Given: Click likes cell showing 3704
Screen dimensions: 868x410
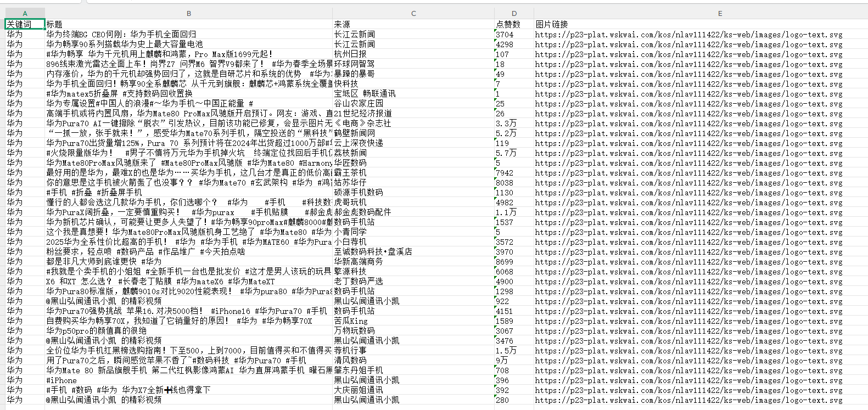Looking at the screenshot, I should [x=514, y=34].
